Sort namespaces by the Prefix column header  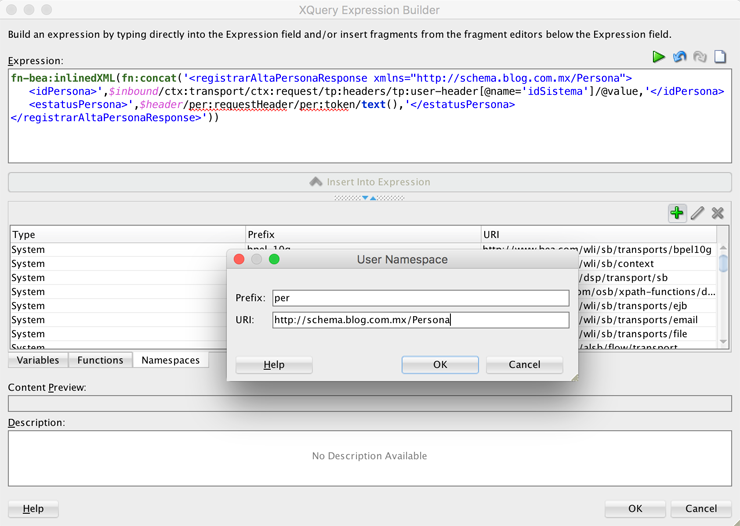point(363,234)
